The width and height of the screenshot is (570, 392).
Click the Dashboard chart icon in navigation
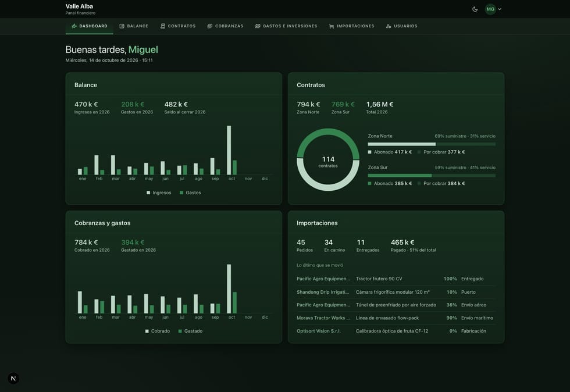point(74,26)
